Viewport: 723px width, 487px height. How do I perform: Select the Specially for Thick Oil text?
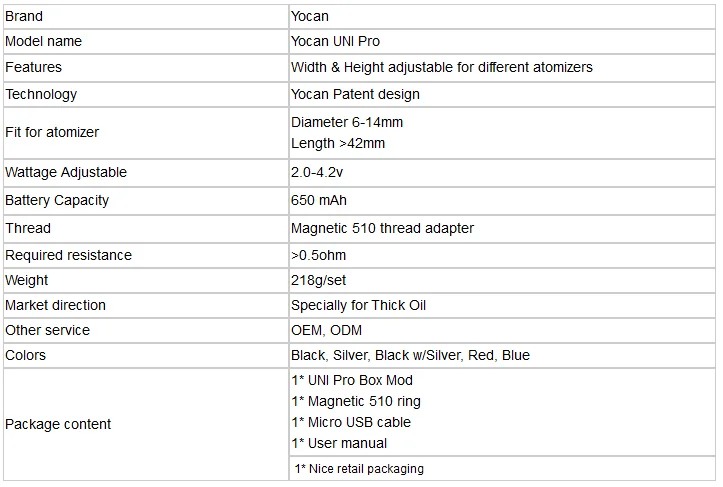pos(358,305)
